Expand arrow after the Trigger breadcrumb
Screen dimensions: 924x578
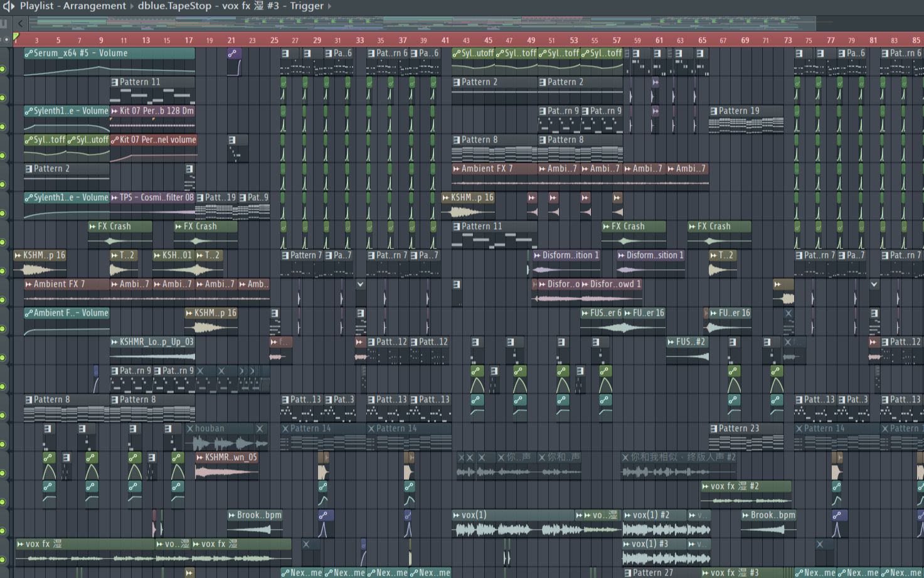(x=330, y=6)
